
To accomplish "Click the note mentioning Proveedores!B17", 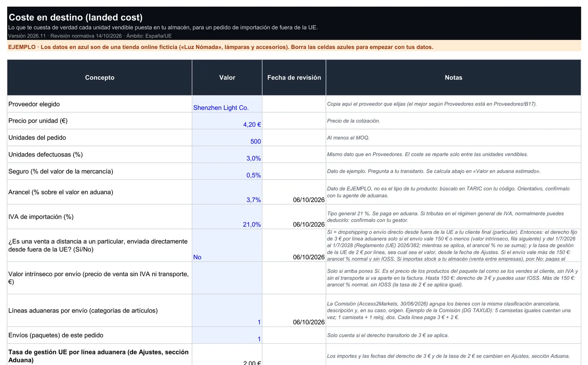I will point(432,104).
